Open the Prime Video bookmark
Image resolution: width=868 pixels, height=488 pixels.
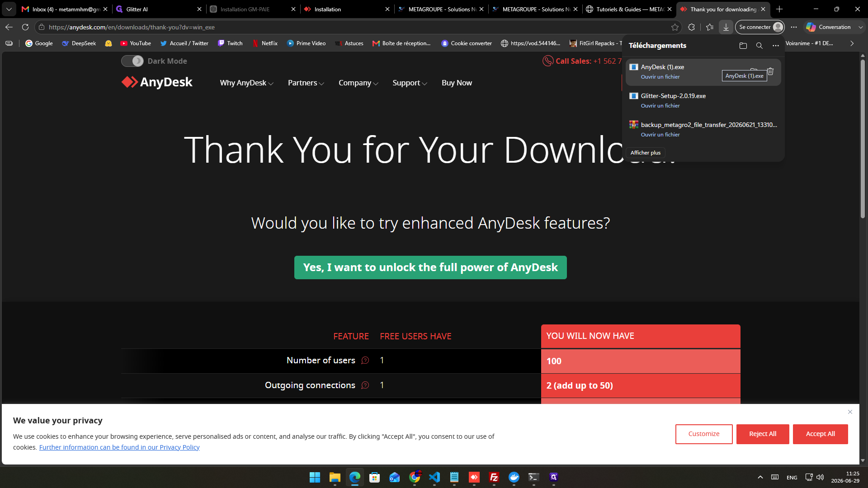(306, 43)
